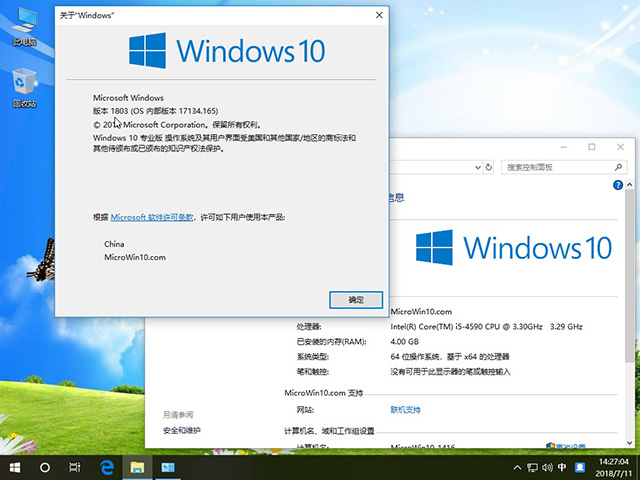
Task: Show hidden tray icons chevron
Action: (517, 468)
